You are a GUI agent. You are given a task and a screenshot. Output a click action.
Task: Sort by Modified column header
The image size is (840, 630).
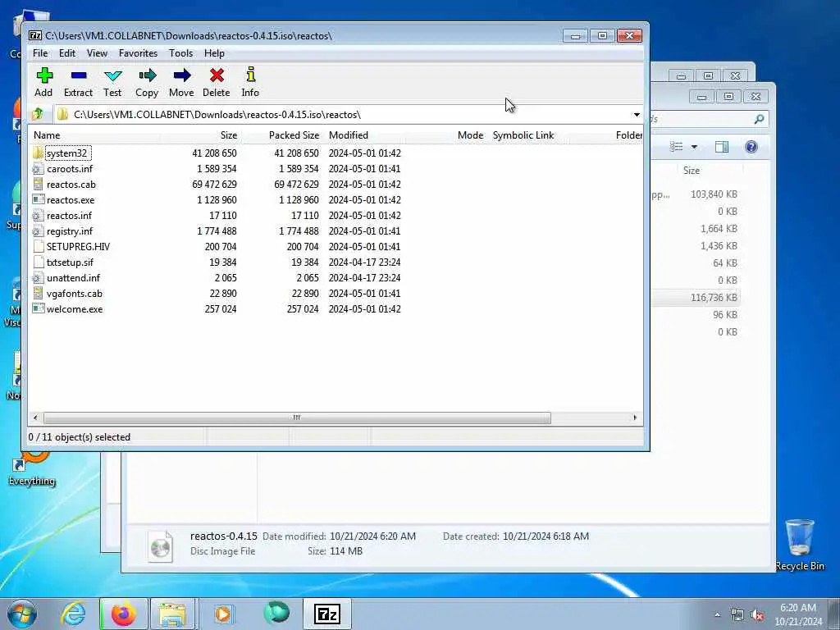click(364, 135)
